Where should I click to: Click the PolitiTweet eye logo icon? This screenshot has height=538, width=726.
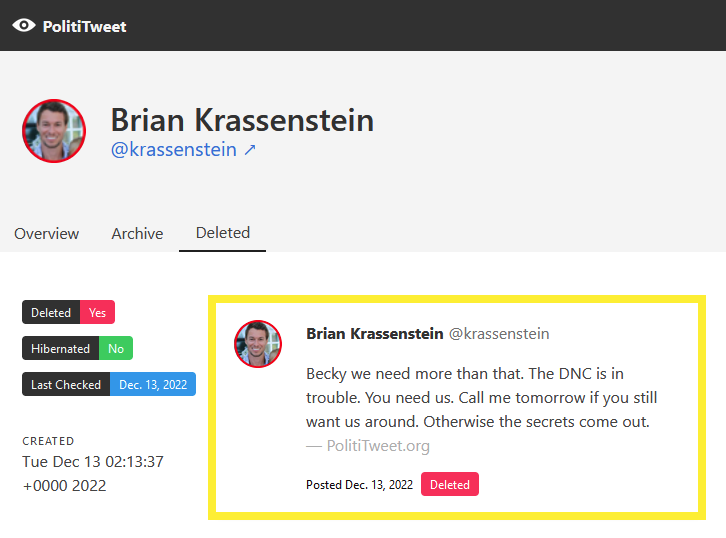tap(24, 26)
